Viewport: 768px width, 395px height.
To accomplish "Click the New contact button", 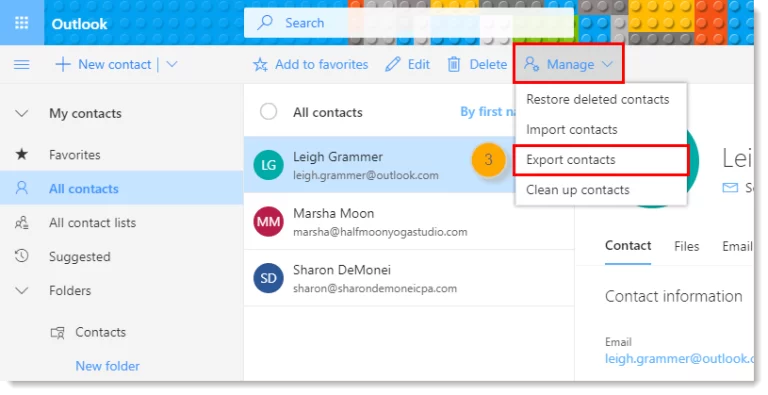I will 103,64.
